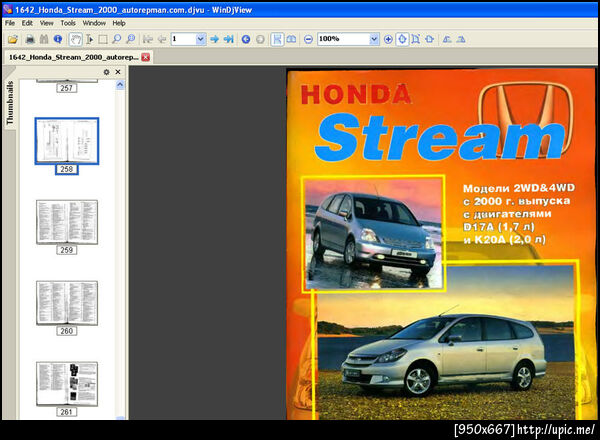This screenshot has width=600, height=440.
Task: Click the 260 page number label
Action: (x=67, y=331)
